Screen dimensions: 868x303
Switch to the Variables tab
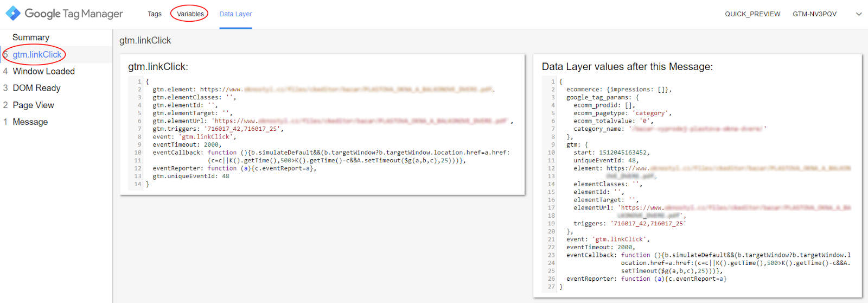tap(190, 14)
